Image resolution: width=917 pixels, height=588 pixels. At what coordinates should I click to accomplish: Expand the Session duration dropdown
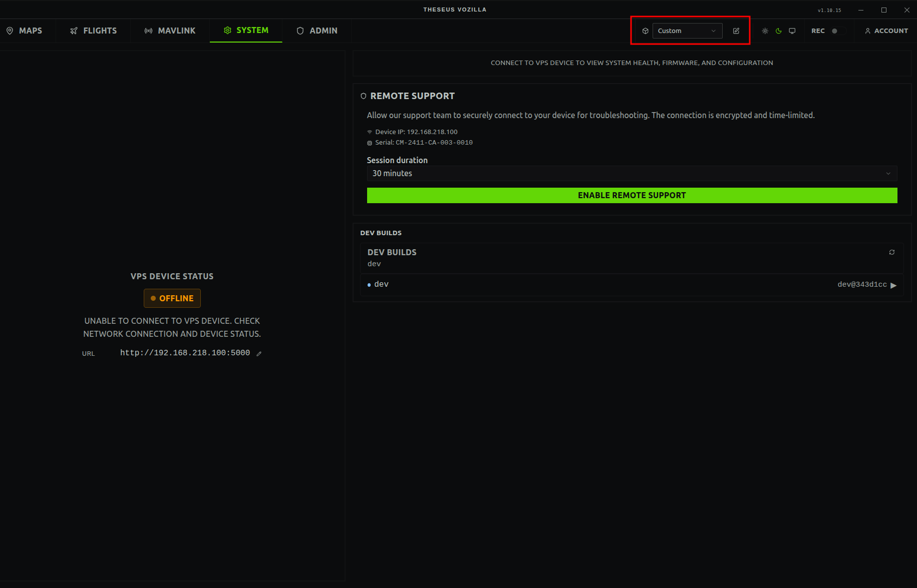coord(632,174)
